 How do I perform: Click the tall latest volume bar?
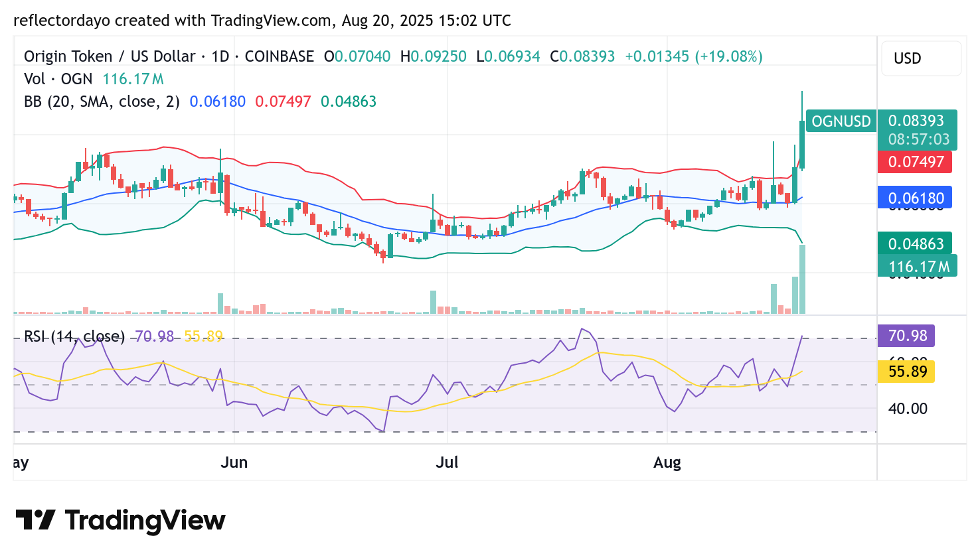802,279
